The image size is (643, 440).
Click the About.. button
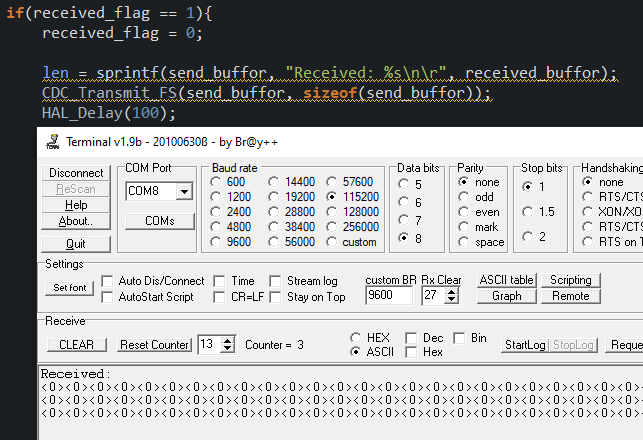tap(76, 221)
